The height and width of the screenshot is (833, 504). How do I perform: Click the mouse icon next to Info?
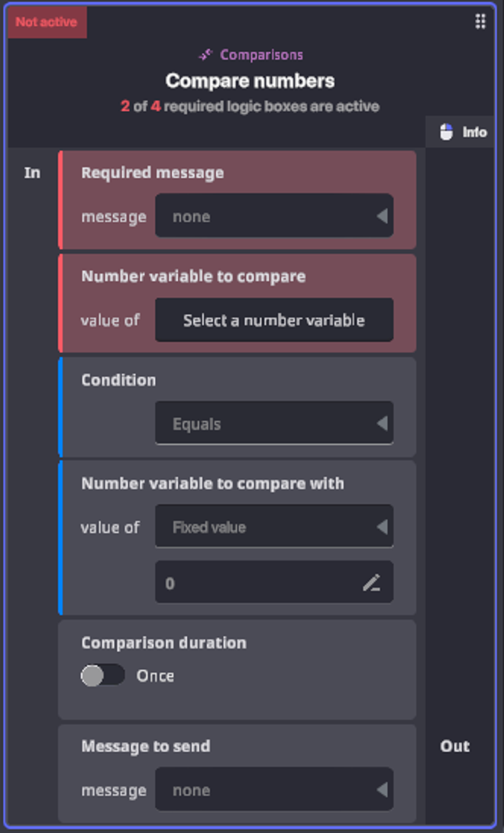pos(447,132)
